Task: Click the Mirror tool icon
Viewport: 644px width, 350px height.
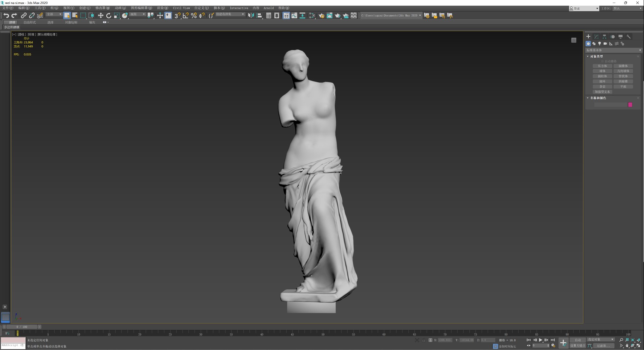Action: [x=251, y=15]
